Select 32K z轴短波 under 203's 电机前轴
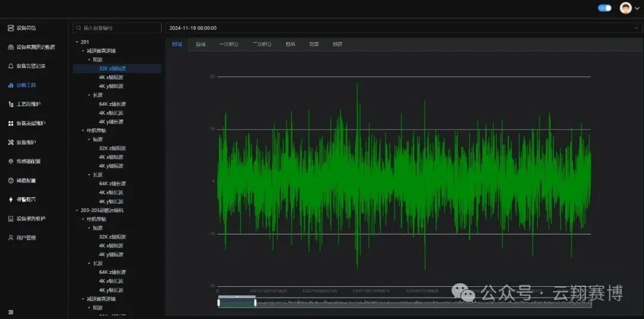Screen dimensions: 644x319 click(112, 237)
